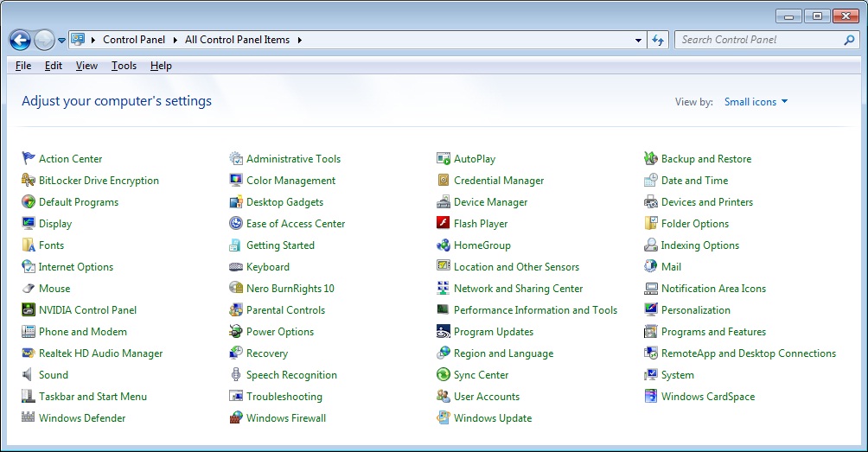
Task: Expand the address bar history dropdown
Action: (638, 40)
